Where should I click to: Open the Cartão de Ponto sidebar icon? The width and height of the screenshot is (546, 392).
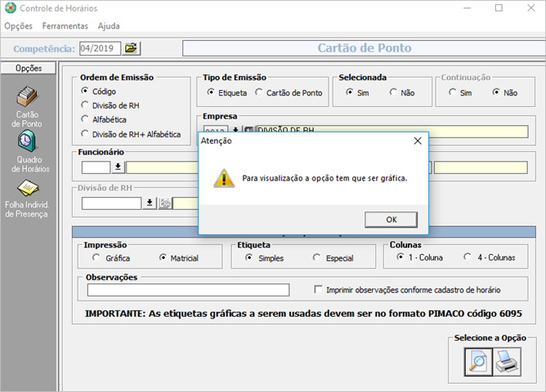pyautogui.click(x=27, y=97)
